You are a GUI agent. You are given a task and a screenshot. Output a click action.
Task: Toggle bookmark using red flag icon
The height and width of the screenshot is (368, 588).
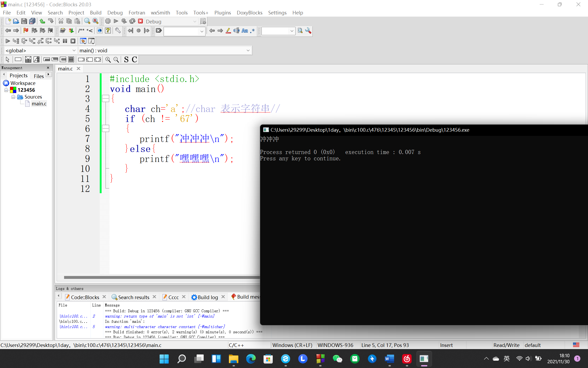pos(26,31)
